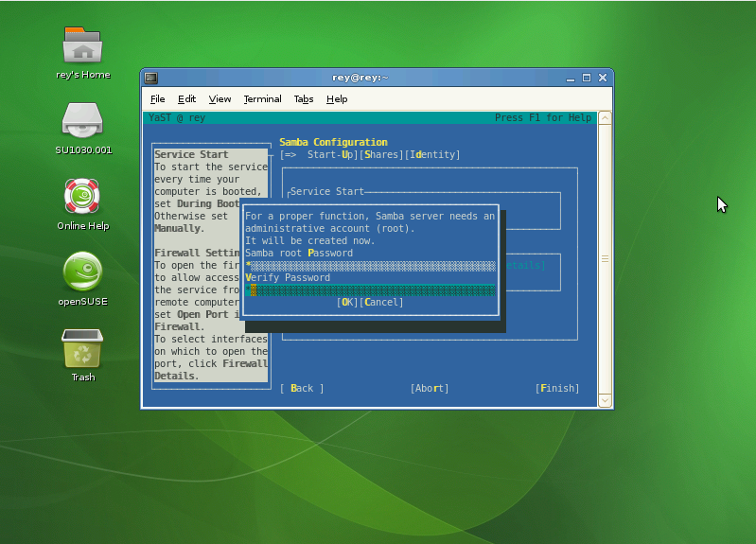Cancel the Samba root password dialog
Screen dimensions: 756x544
click(x=381, y=303)
